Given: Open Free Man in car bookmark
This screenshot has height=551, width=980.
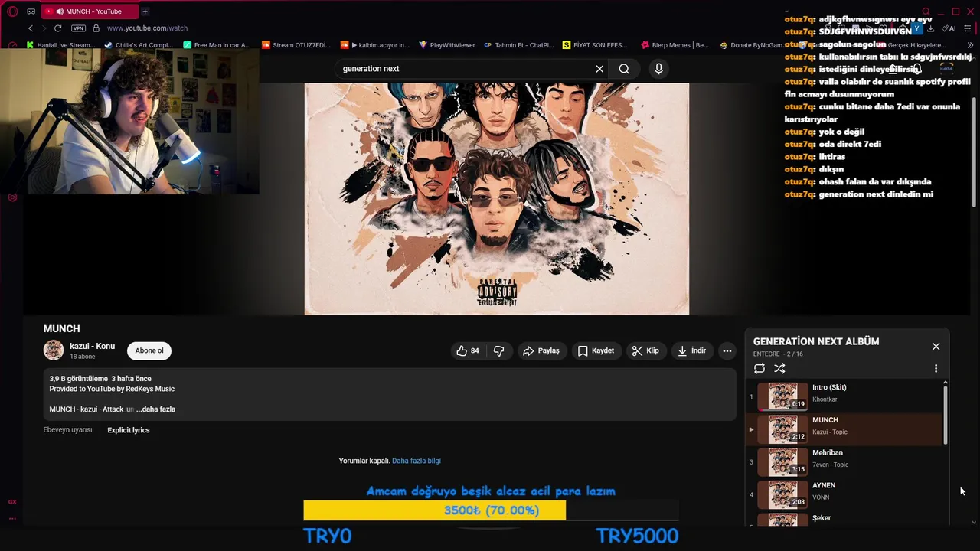Looking at the screenshot, I should pos(217,45).
